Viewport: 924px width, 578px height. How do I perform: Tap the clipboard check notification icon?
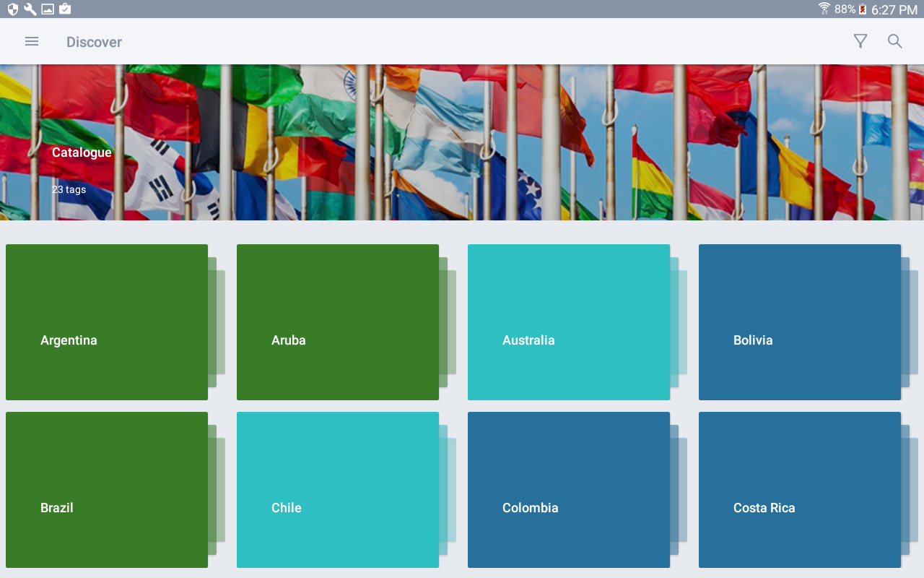[x=65, y=9]
